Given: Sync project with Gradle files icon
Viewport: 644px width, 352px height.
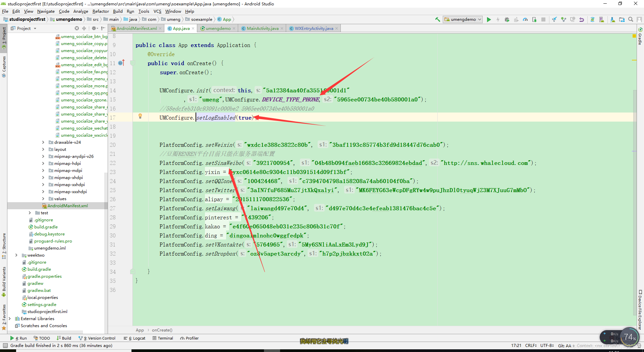Looking at the screenshot, I should 593,19.
